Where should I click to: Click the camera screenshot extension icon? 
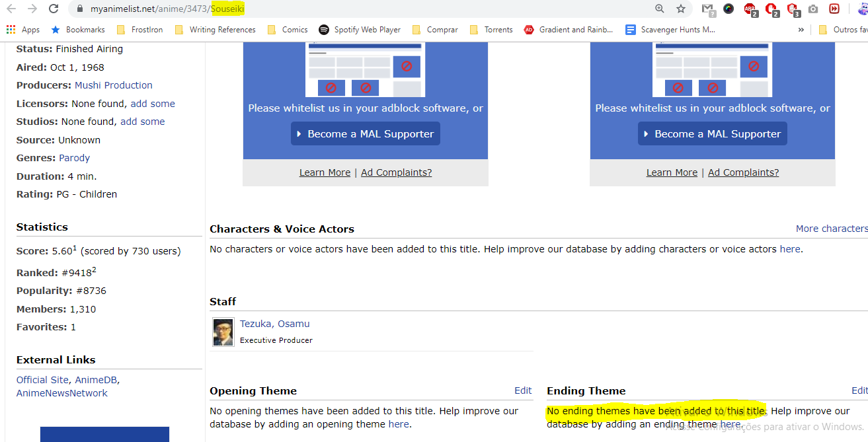[x=813, y=9]
